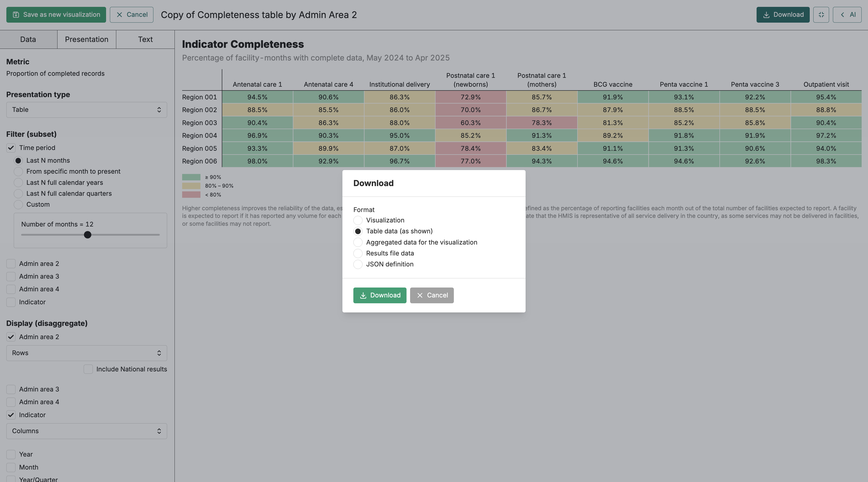Open the Columns dropdown for Indicator
Viewport: 868px width, 482px height.
pyautogui.click(x=86, y=431)
